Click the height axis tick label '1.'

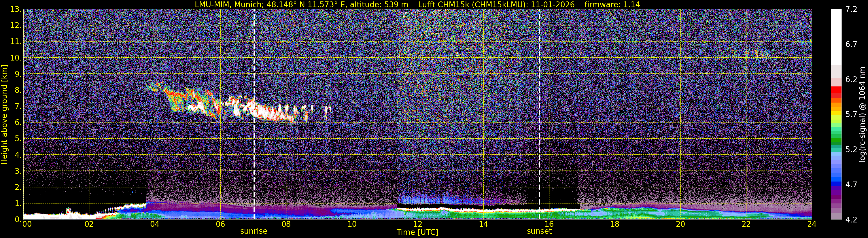(18, 204)
